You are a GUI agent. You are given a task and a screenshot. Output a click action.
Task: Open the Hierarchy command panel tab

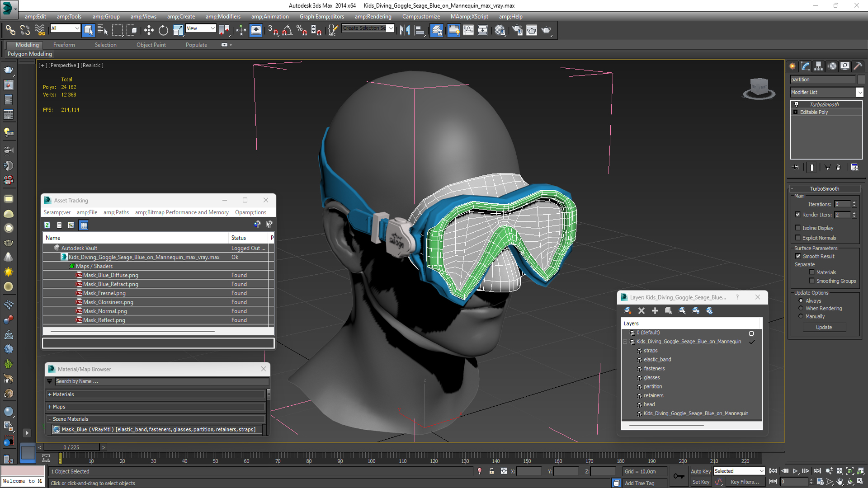click(x=818, y=66)
